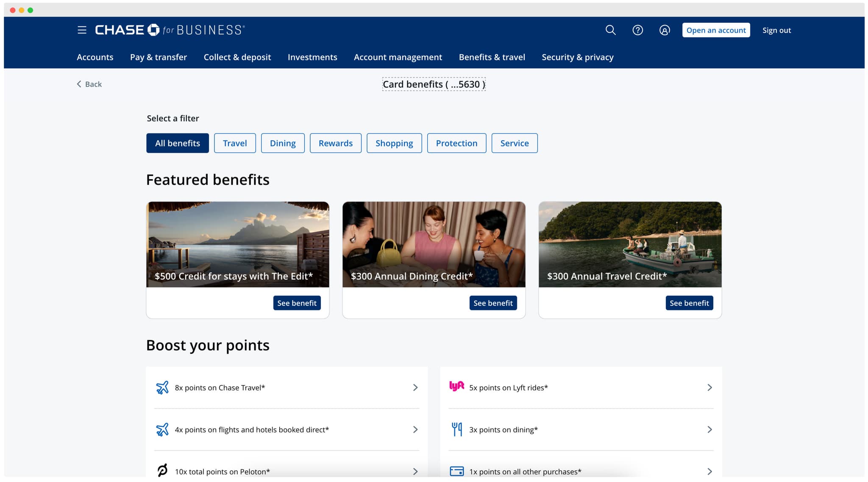The image size is (868, 482).
Task: Enable the Protection filter
Action: pyautogui.click(x=456, y=143)
